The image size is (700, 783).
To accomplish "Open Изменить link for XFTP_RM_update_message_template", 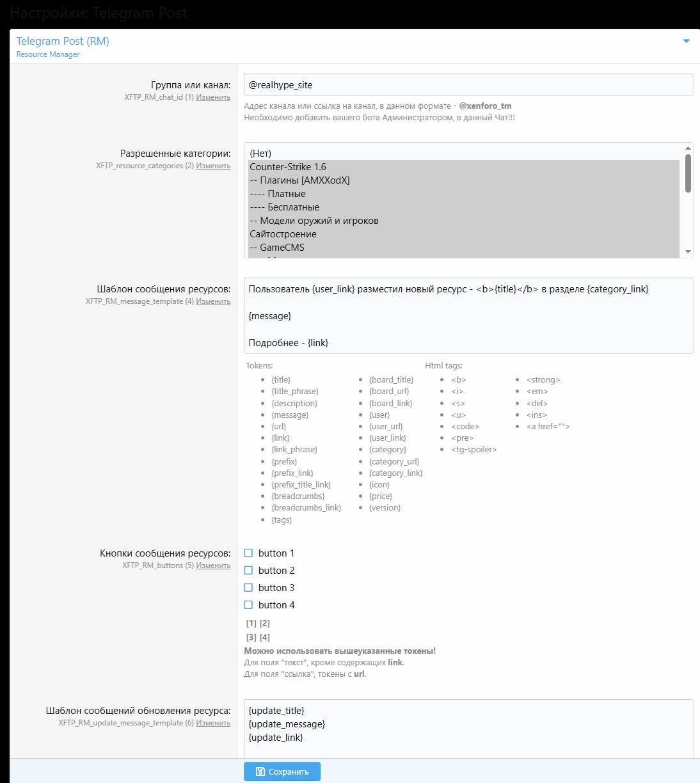I will 213,724.
